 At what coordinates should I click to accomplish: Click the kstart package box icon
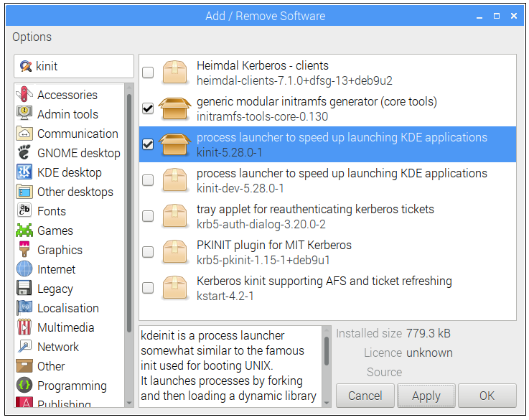(x=174, y=288)
